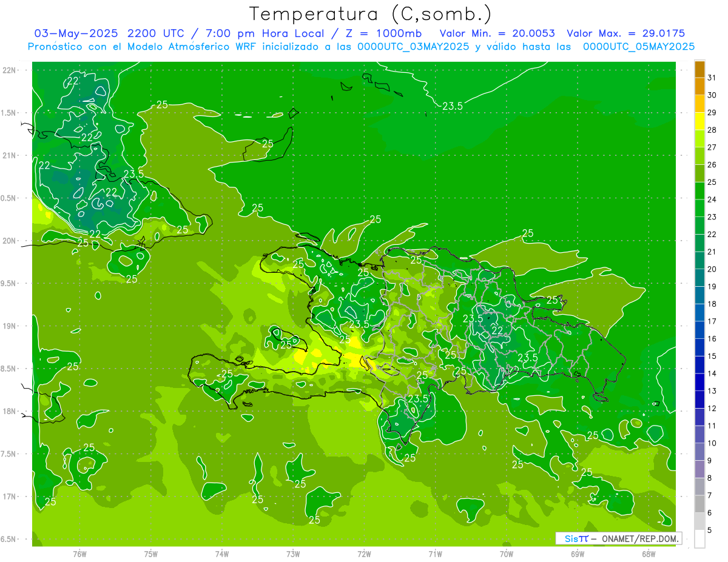This screenshot has width=728, height=562.
Task: Click the '68W' longitude axis label
Action: coord(649,554)
